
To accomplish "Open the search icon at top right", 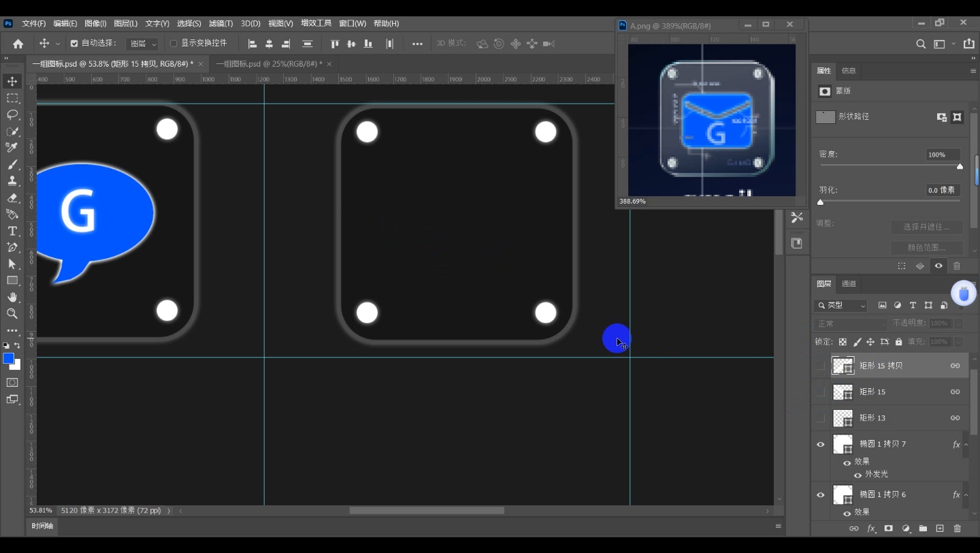I will point(921,44).
